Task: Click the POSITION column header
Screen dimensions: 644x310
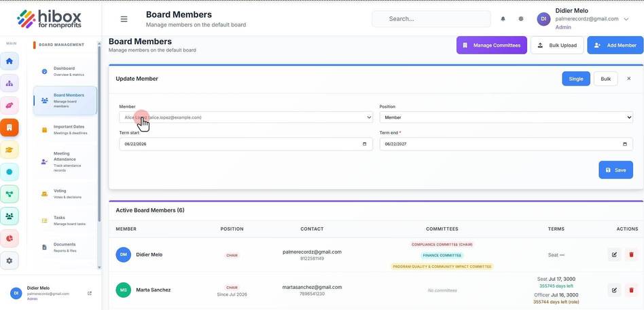Action: click(232, 229)
